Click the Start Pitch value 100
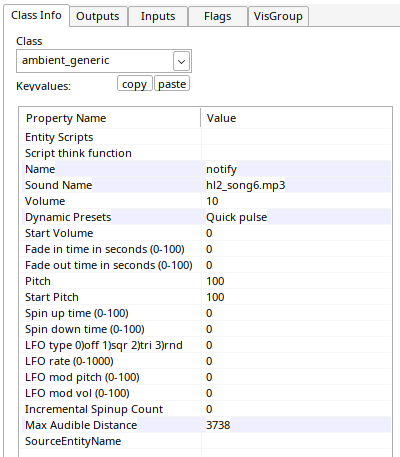 [215, 297]
